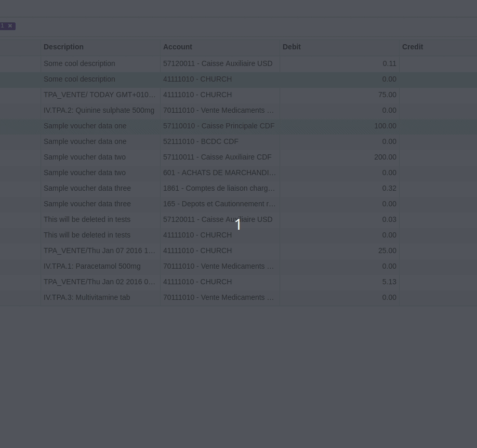Open the Sample voucher data three 1861 row
The height and width of the screenshot is (448, 477).
coord(219,188)
